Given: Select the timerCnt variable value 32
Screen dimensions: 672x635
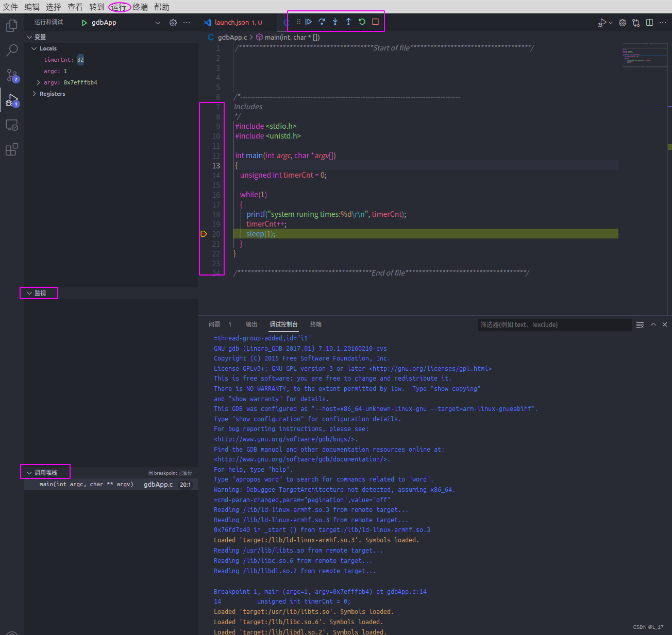Looking at the screenshot, I should pyautogui.click(x=80, y=60).
